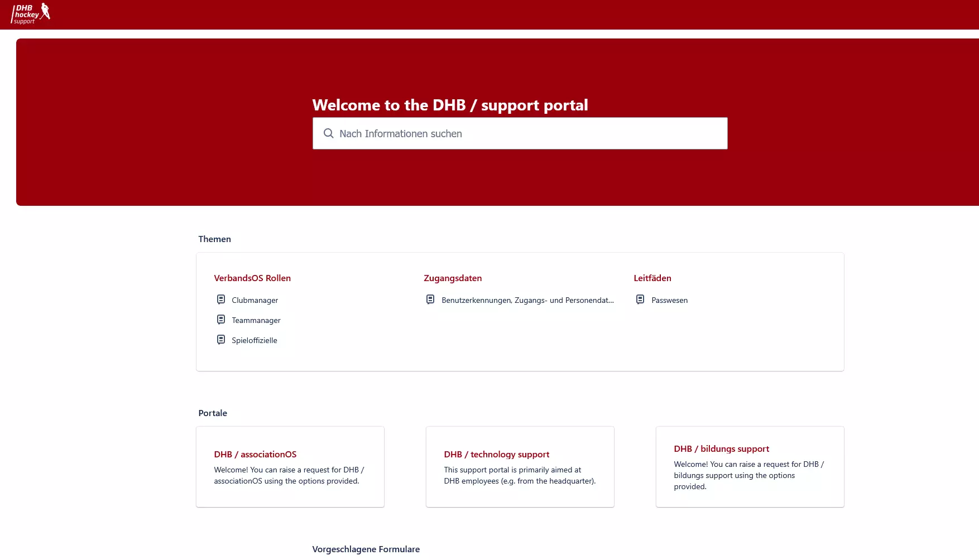The width and height of the screenshot is (979, 560).
Task: Click the Vorgeschlagene Formulare heading
Action: pyautogui.click(x=366, y=549)
